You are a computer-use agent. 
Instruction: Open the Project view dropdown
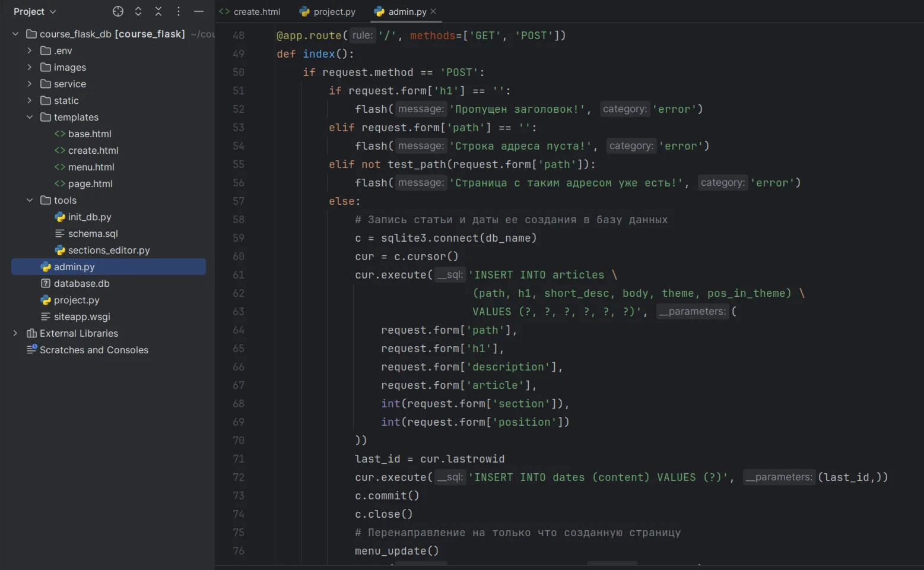coord(34,11)
